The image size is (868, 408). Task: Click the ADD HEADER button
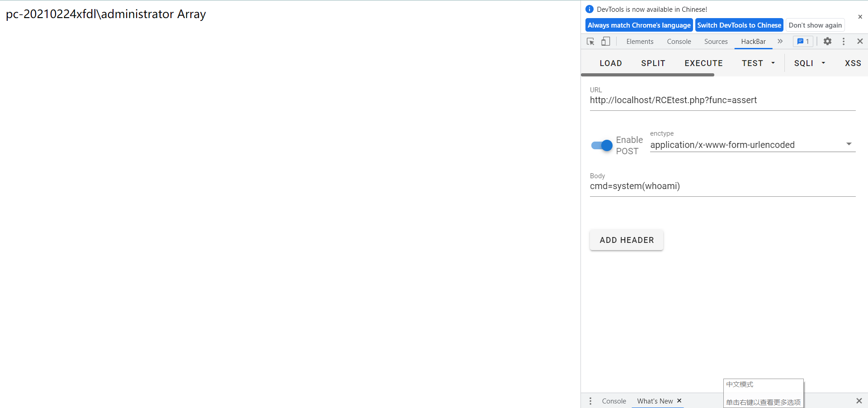[627, 240]
